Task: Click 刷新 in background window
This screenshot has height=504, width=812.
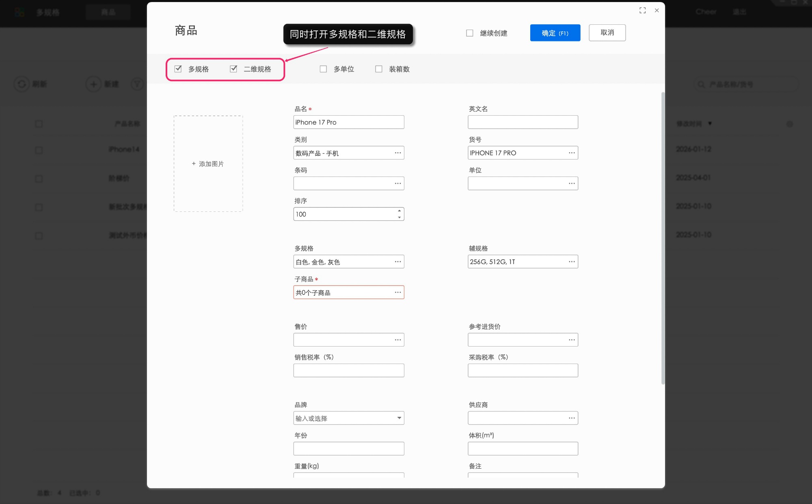Action: click(30, 84)
